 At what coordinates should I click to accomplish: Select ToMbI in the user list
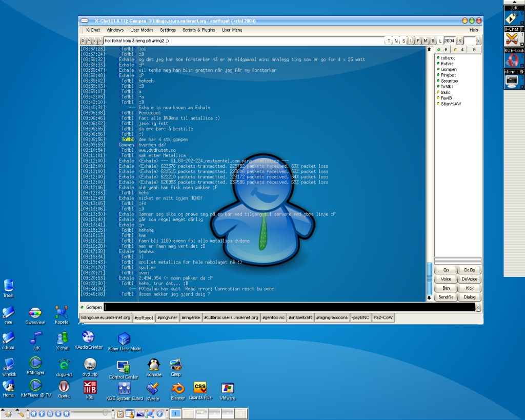coord(447,87)
